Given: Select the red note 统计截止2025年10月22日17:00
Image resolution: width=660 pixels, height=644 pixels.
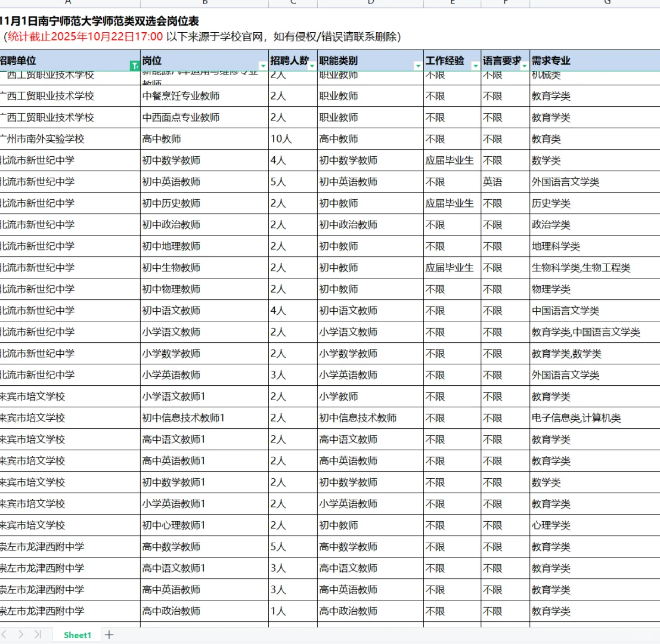Looking at the screenshot, I should coord(85,36).
